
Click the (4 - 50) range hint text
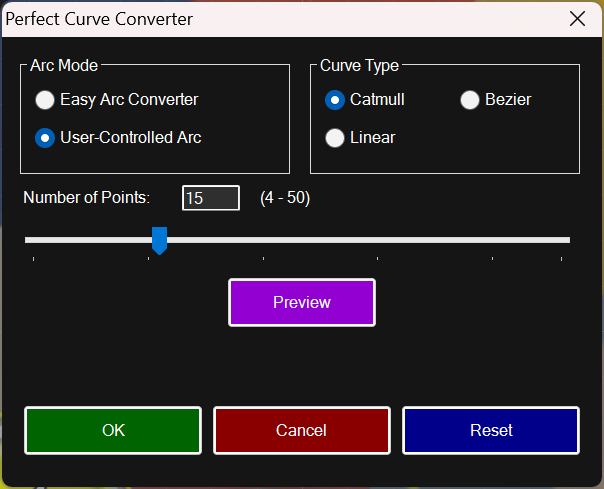click(x=285, y=198)
